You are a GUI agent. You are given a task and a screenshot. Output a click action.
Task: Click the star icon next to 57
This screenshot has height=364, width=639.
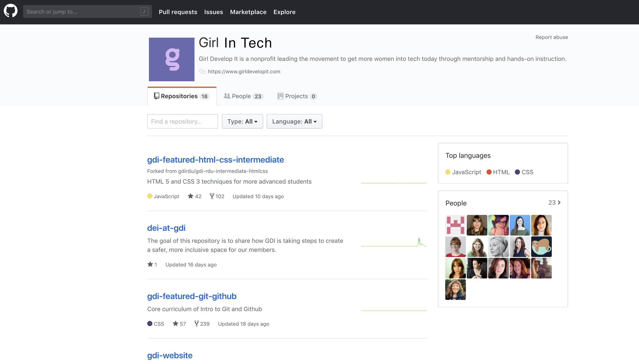pos(175,323)
